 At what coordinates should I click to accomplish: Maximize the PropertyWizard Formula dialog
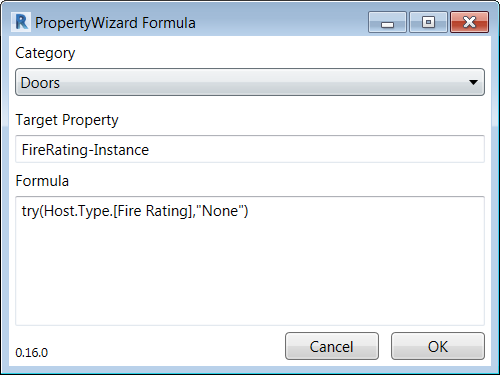[x=428, y=22]
